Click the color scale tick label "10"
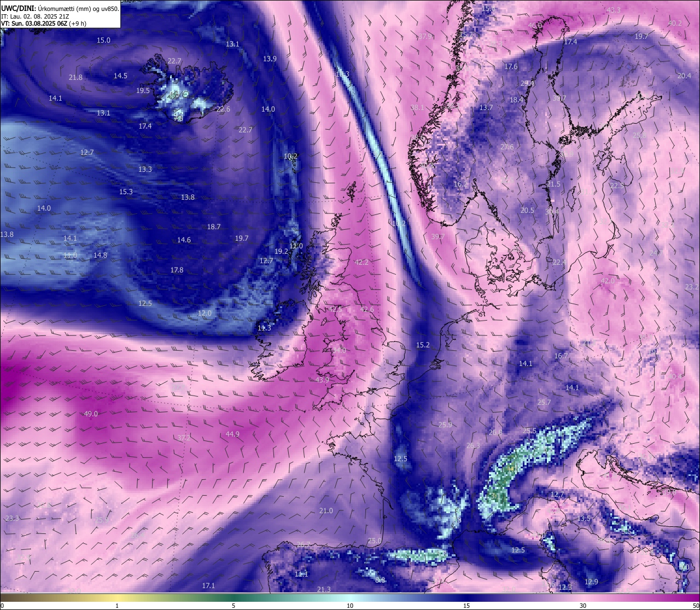 (350, 606)
